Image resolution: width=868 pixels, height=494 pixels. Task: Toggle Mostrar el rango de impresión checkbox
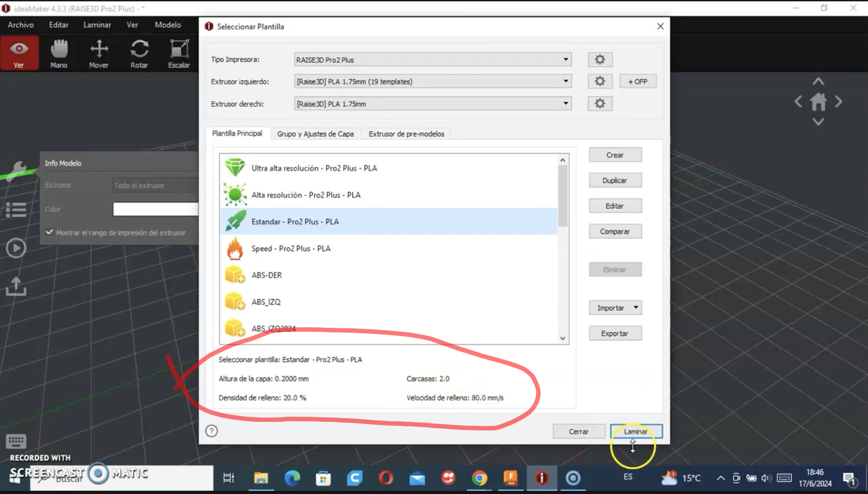(50, 232)
